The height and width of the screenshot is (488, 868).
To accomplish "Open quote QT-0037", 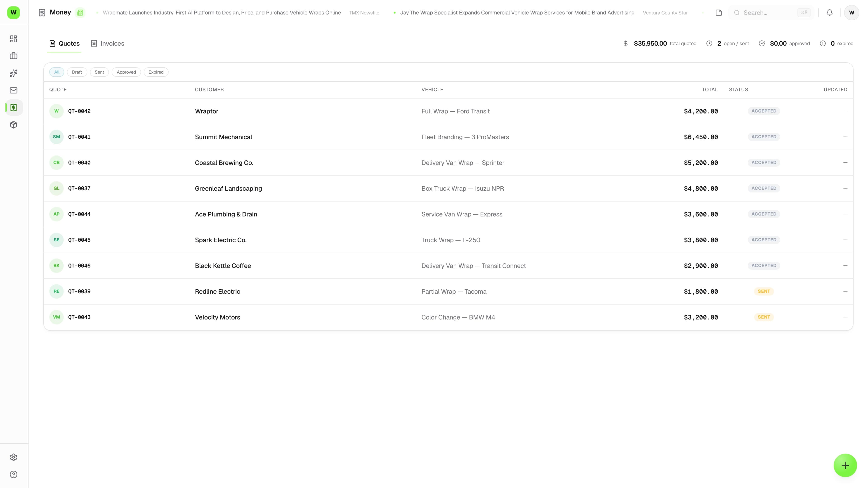I will click(x=79, y=188).
